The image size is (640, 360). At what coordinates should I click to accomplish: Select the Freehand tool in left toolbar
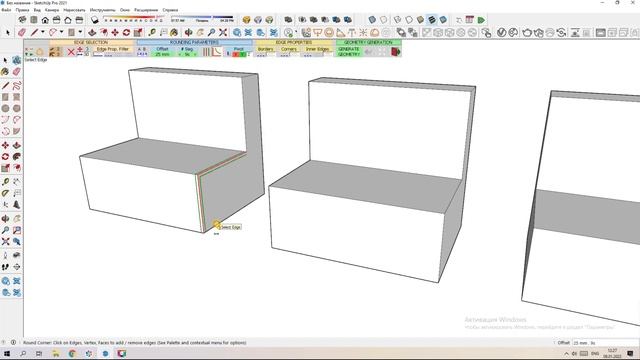(x=17, y=86)
